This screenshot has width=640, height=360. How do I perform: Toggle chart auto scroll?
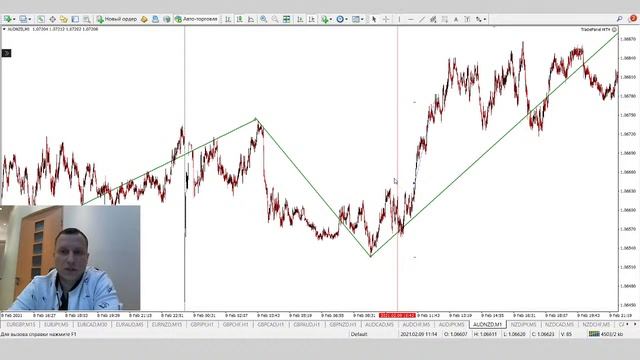300,19
